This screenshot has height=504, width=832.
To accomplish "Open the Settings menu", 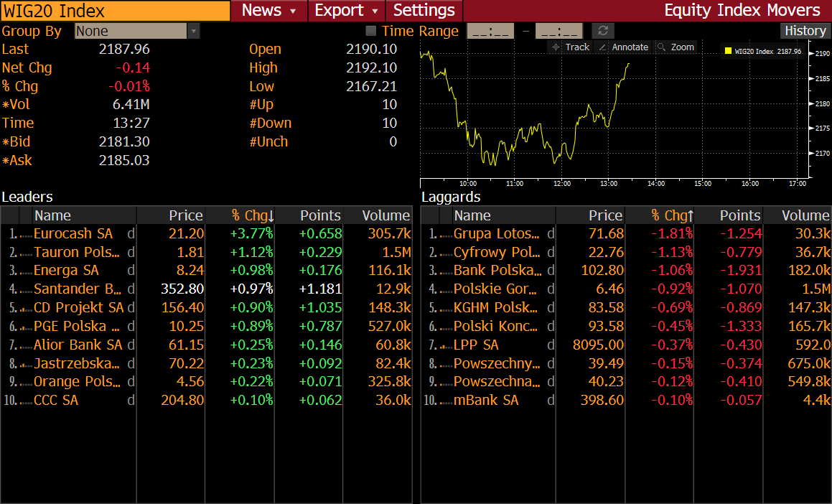I will (424, 11).
